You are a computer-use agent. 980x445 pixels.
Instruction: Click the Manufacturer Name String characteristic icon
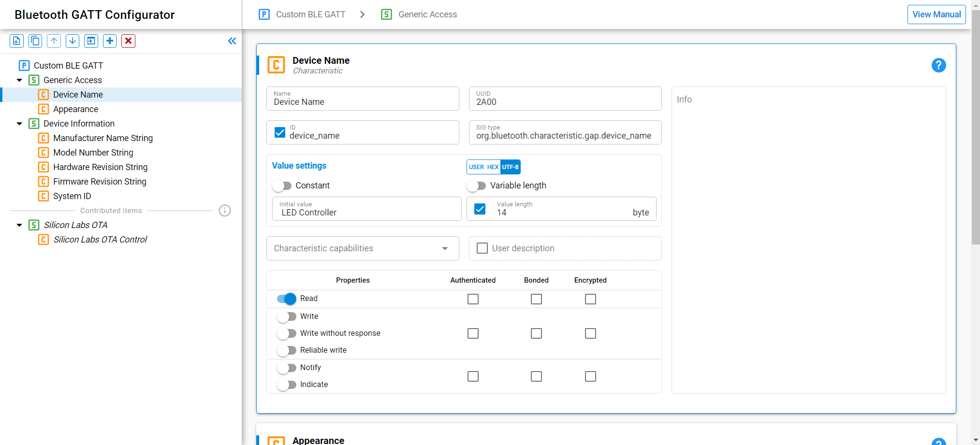point(44,138)
